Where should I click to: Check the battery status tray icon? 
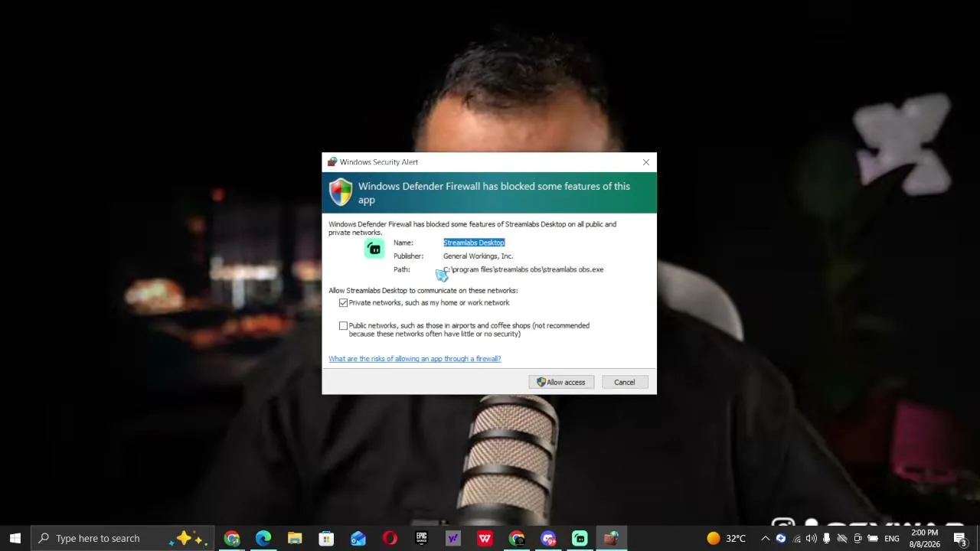click(873, 539)
